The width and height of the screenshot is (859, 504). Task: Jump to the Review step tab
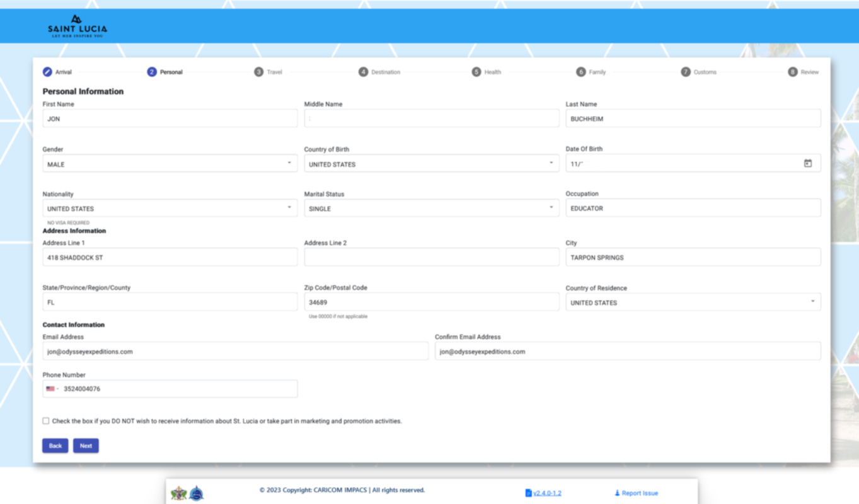pyautogui.click(x=804, y=72)
